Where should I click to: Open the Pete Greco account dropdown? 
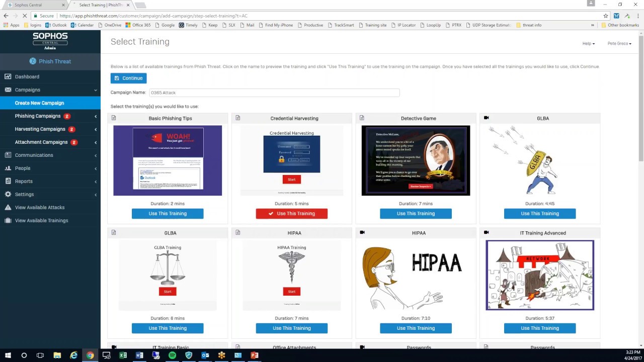point(619,43)
